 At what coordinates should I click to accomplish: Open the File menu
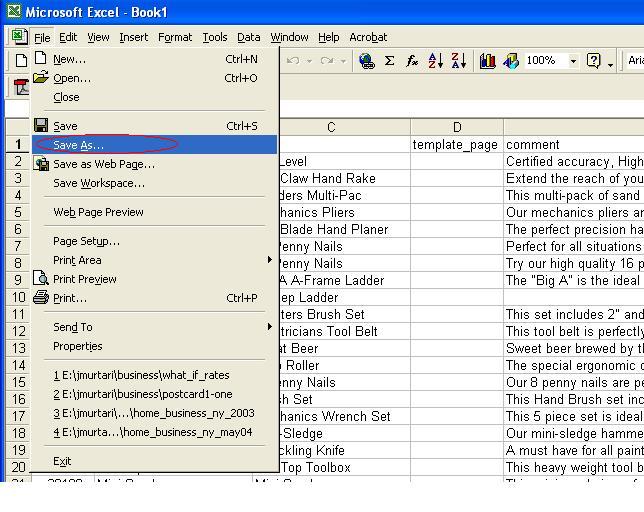(x=42, y=37)
